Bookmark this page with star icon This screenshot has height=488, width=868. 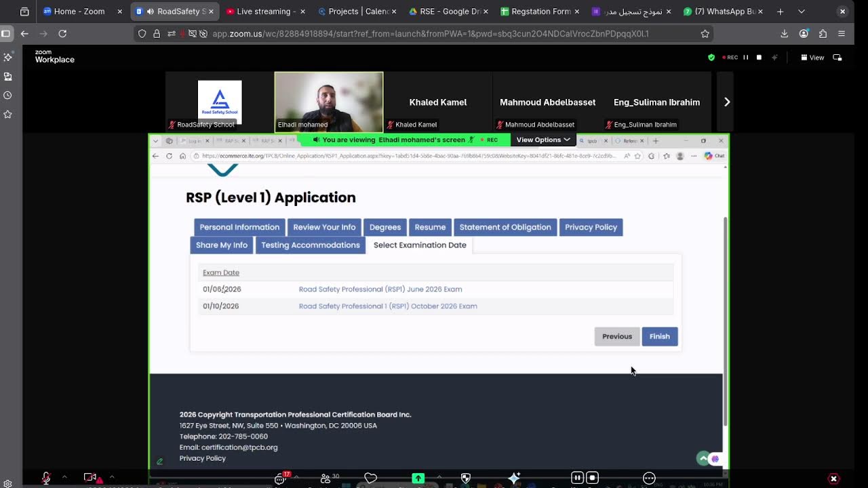point(705,33)
